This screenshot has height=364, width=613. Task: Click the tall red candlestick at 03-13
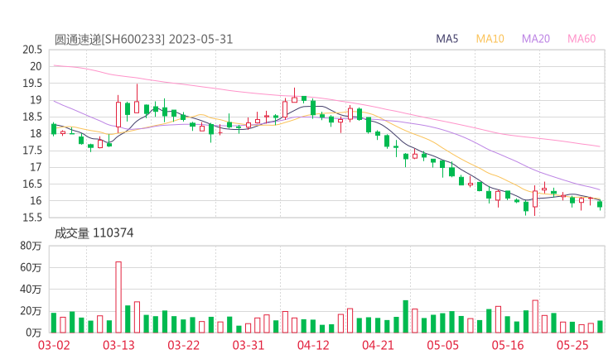click(118, 114)
